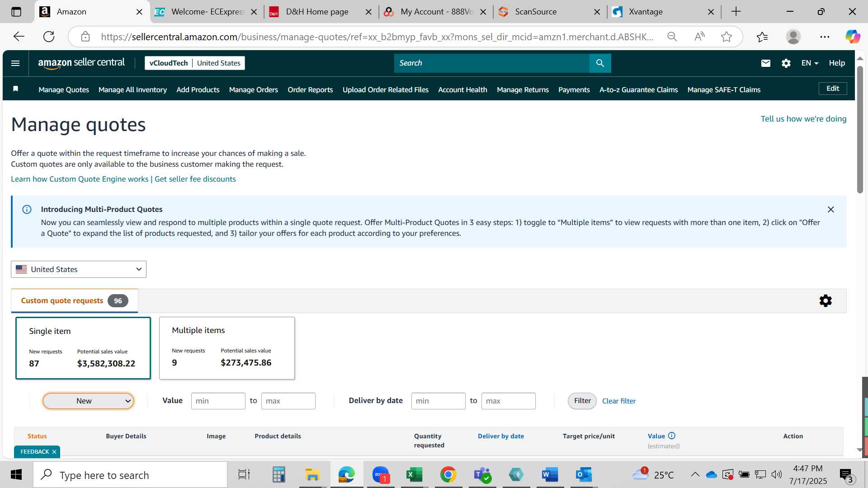Open the Copilot sidebar icon
Image resolution: width=868 pixels, height=488 pixels.
[853, 37]
